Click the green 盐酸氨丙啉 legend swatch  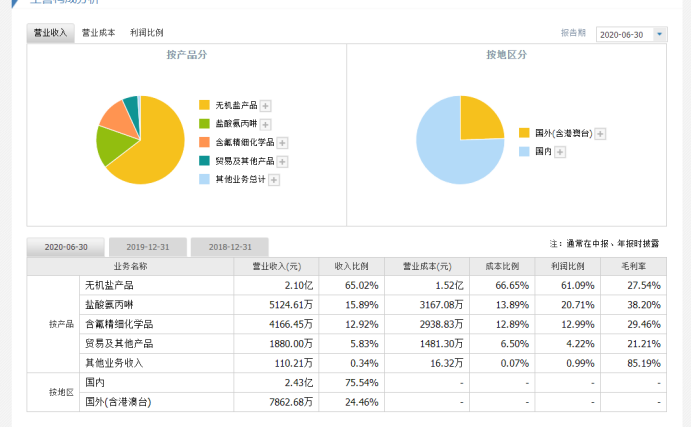(204, 123)
